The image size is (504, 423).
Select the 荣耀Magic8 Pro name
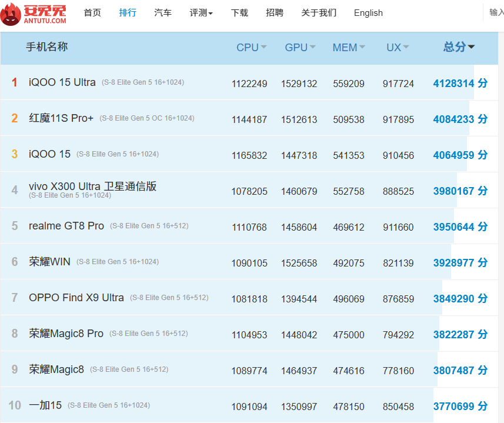pyautogui.click(x=66, y=334)
